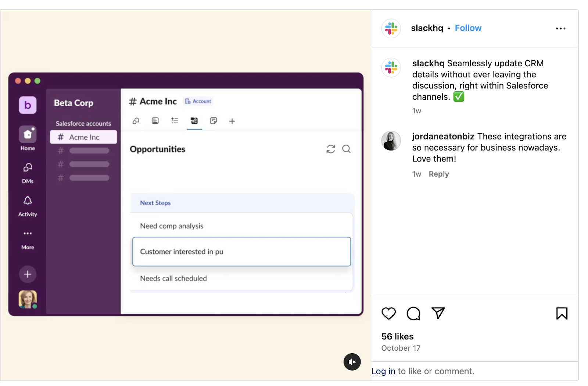Add a new tab with plus icon
The height and width of the screenshot is (386, 588).
pos(232,121)
